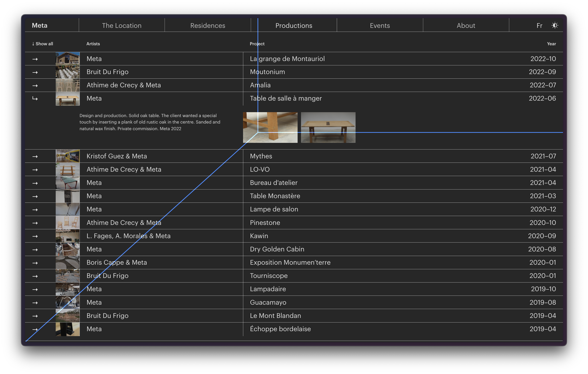Image resolution: width=588 pixels, height=374 pixels.
Task: Sort by the Year column header
Action: tap(551, 44)
